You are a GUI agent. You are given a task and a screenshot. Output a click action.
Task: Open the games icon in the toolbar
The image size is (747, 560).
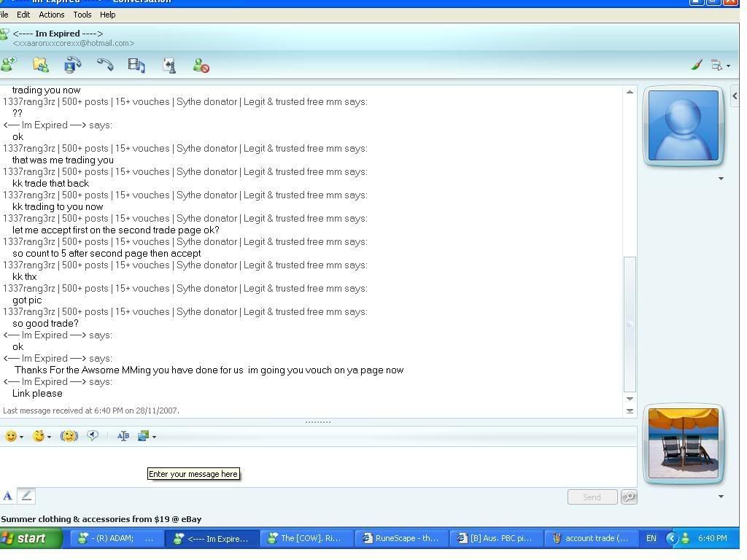(169, 65)
